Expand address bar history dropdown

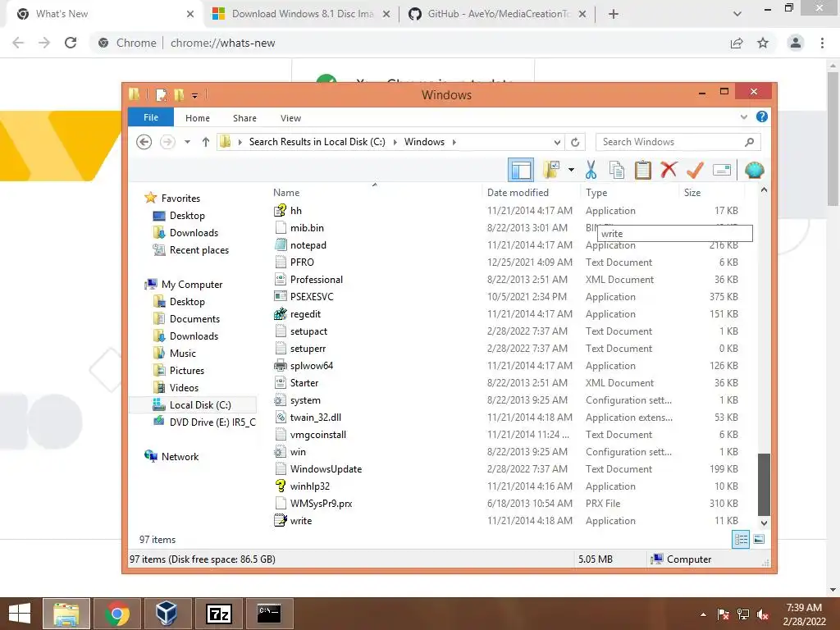pyautogui.click(x=557, y=142)
